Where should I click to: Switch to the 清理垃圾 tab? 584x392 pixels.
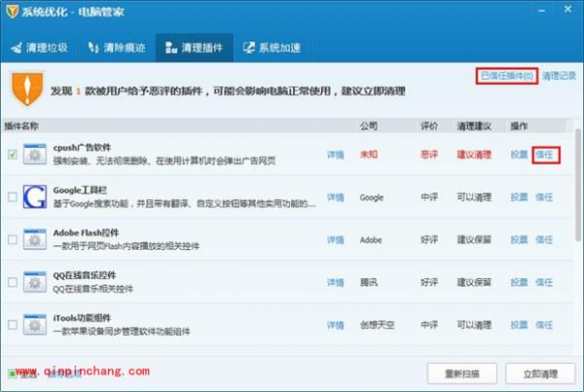coord(41,47)
